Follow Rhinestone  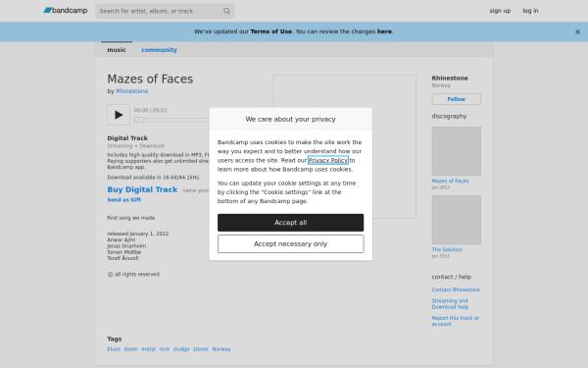tap(456, 99)
